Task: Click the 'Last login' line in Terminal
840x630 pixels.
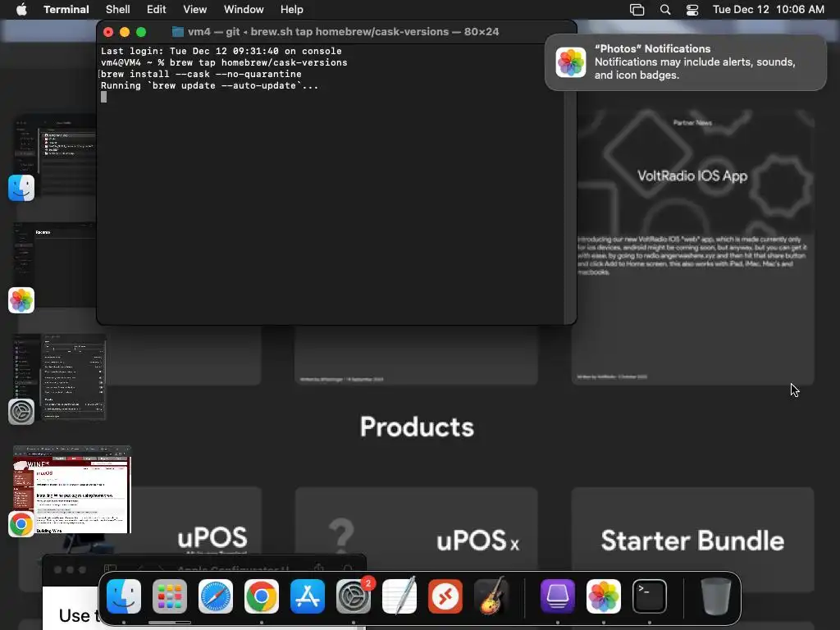Action: (x=221, y=51)
